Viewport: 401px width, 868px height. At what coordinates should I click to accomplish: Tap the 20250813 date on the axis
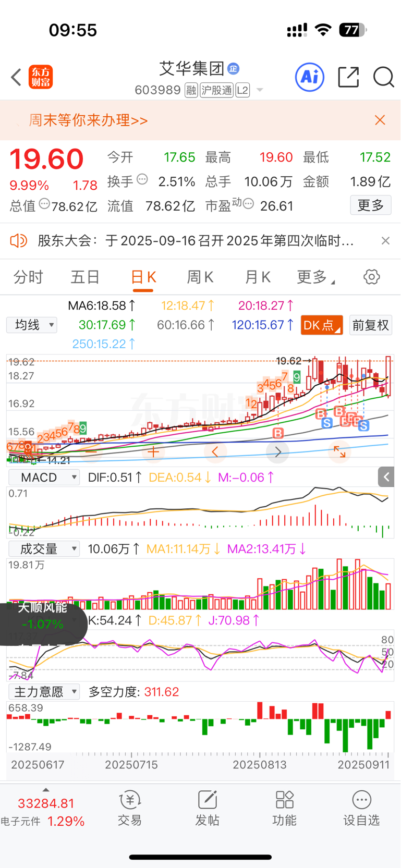[259, 765]
